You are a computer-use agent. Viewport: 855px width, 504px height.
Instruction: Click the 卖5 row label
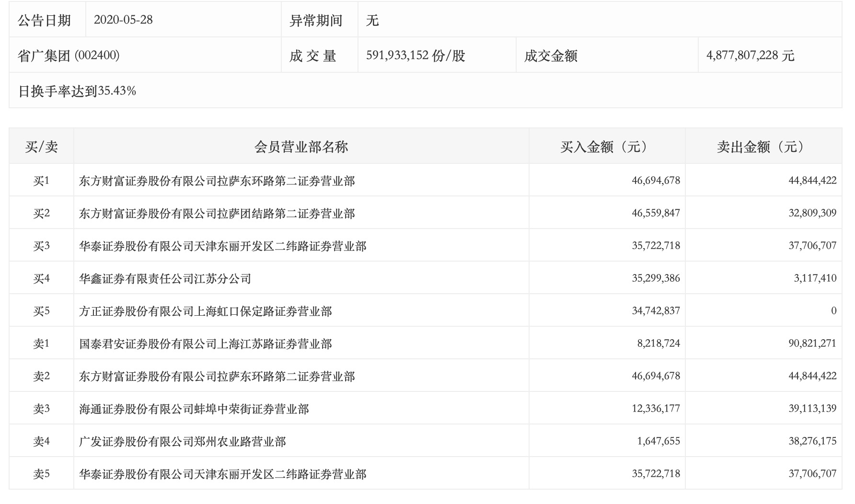(x=41, y=474)
